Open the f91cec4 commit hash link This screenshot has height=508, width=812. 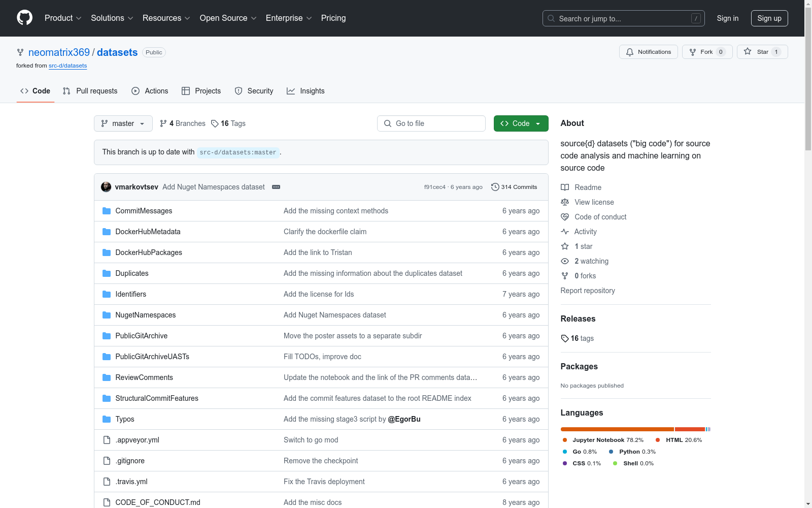click(435, 187)
